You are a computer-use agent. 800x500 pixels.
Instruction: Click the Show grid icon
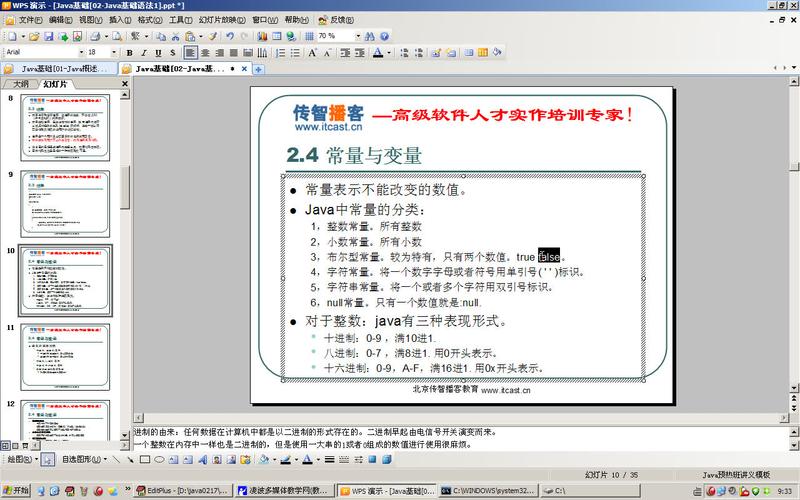point(309,36)
